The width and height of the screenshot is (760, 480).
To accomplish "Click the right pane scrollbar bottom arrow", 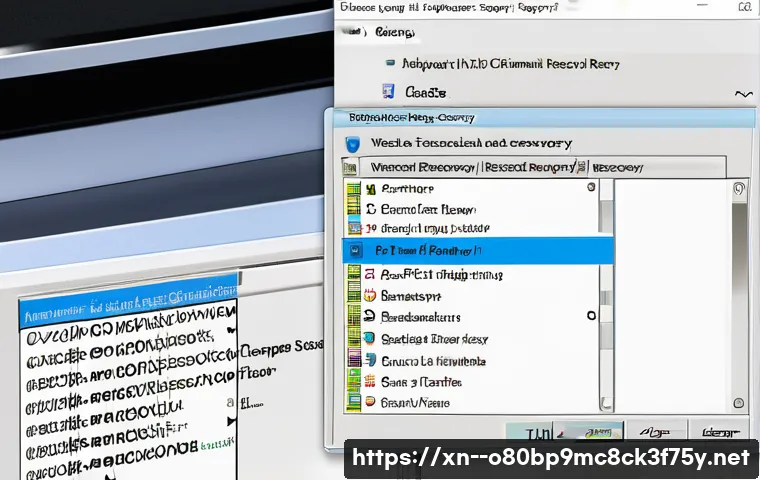I will pyautogui.click(x=738, y=403).
